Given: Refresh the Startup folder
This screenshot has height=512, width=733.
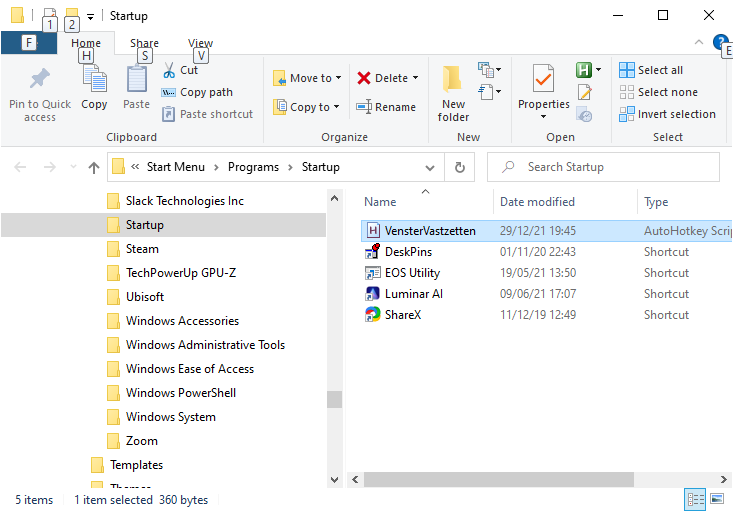Looking at the screenshot, I should [x=460, y=167].
